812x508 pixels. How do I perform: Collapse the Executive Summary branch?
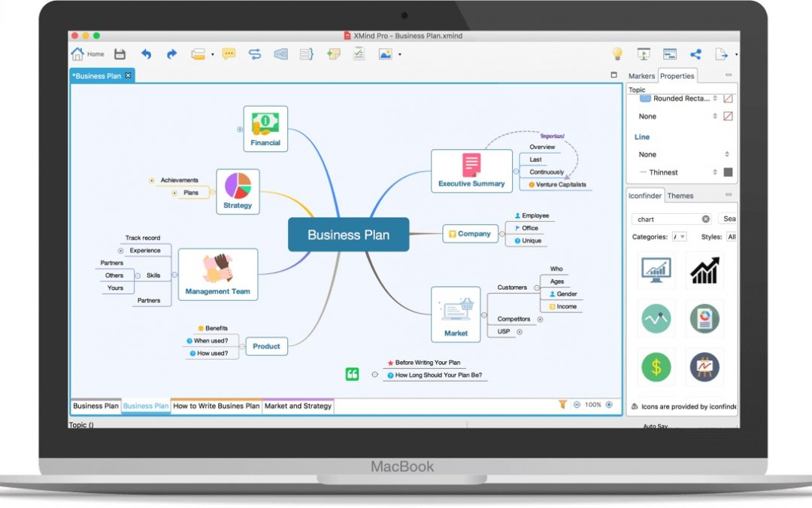516,172
